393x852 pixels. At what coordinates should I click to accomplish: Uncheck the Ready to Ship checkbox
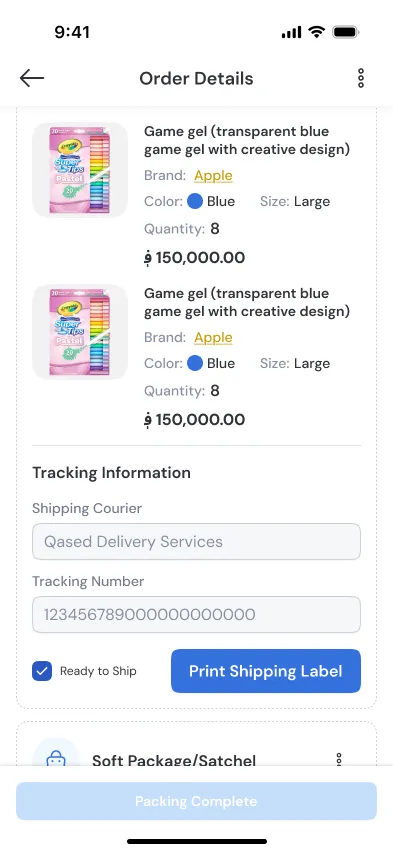[x=42, y=671]
